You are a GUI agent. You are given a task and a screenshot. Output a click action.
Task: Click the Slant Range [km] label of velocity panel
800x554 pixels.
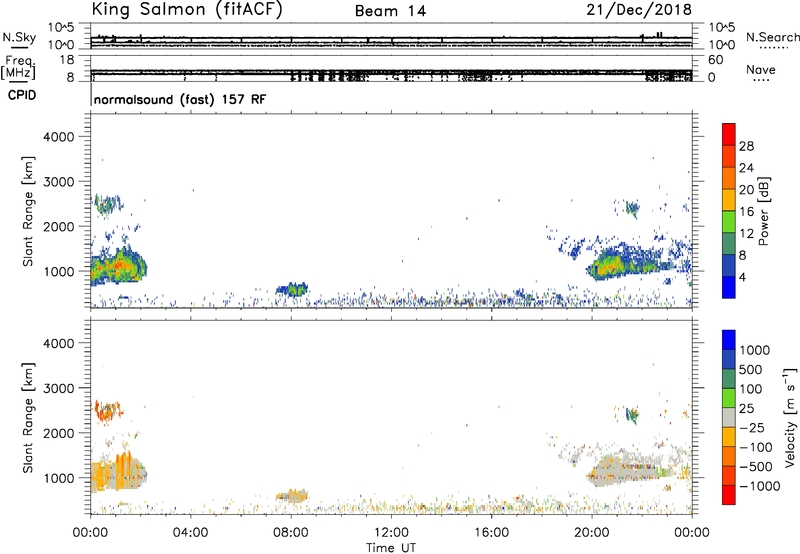[28, 418]
